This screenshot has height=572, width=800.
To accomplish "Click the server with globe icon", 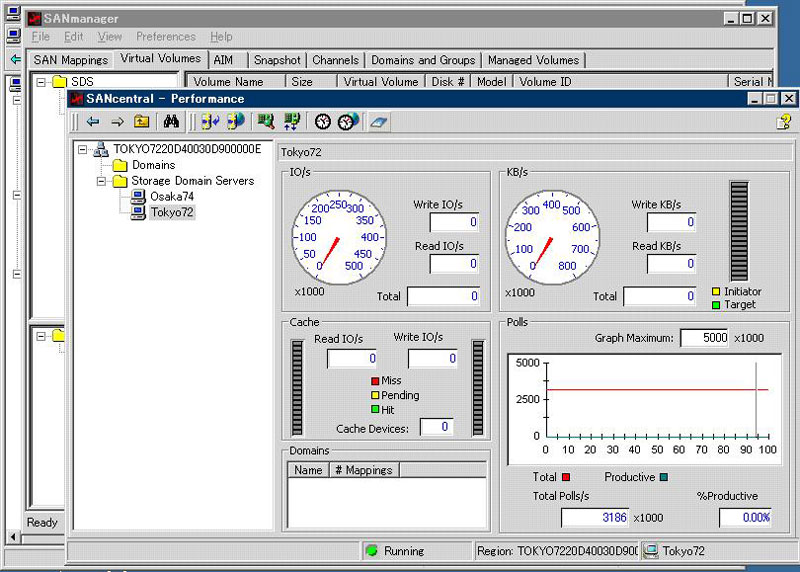I will (236, 121).
